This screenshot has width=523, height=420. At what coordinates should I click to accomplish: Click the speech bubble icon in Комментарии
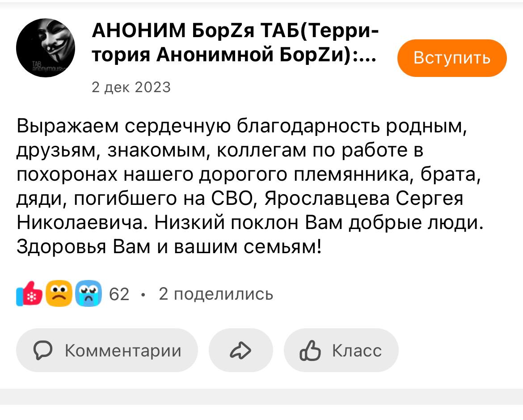point(43,351)
